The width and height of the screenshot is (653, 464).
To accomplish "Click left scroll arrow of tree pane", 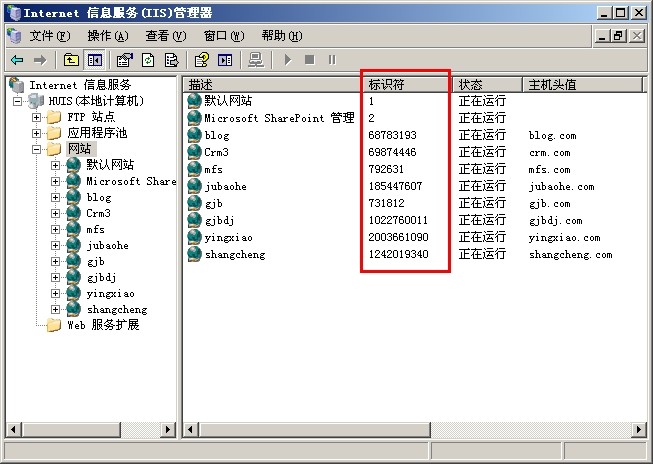I will 14,429.
